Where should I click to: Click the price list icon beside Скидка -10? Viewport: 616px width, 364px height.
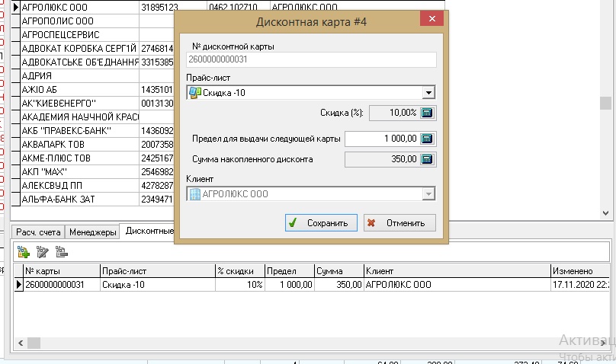click(x=194, y=93)
